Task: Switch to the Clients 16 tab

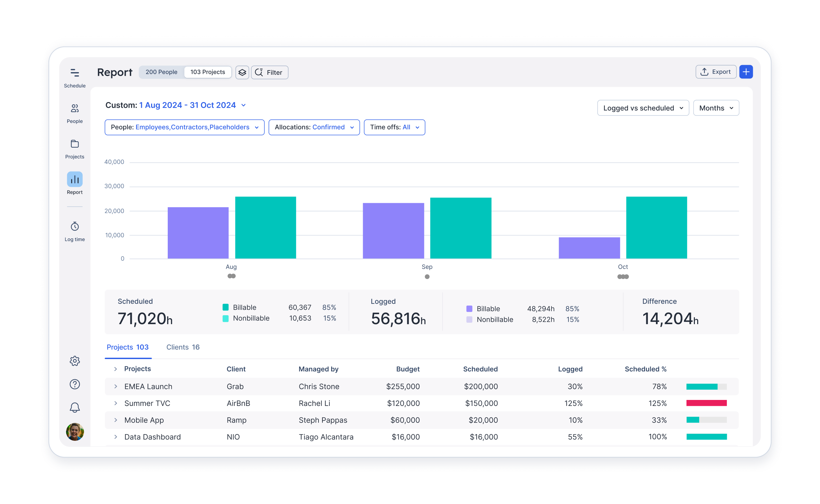Action: (182, 347)
